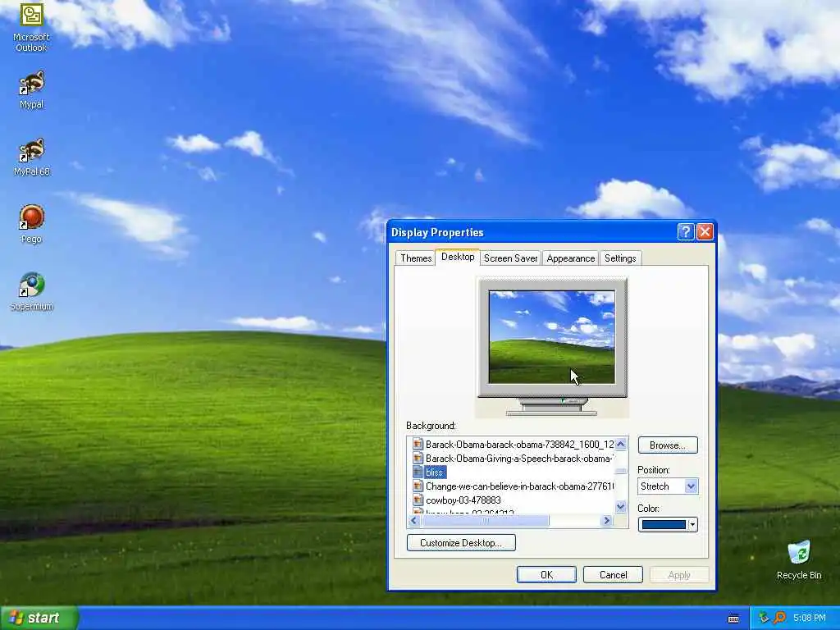Click the Safely Remove Hardware tray icon
The height and width of the screenshot is (630, 840).
point(764,618)
